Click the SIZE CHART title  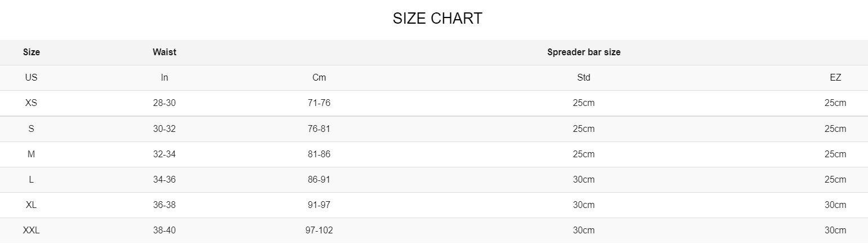[x=437, y=19]
